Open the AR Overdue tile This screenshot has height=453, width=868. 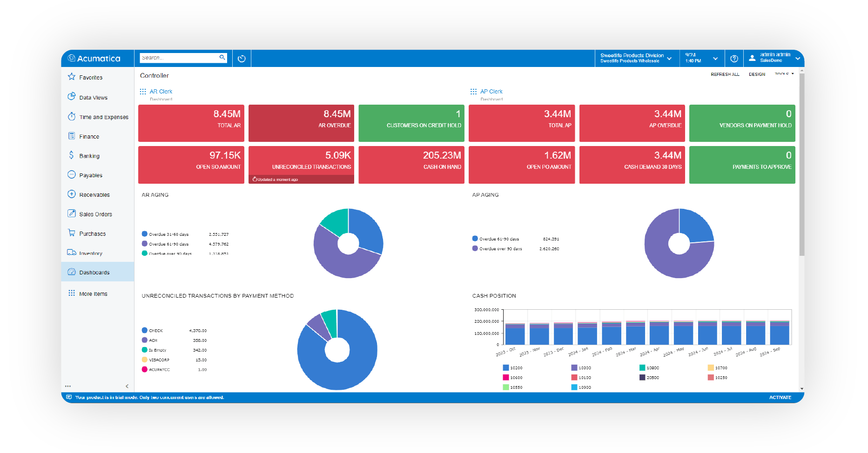pos(301,123)
